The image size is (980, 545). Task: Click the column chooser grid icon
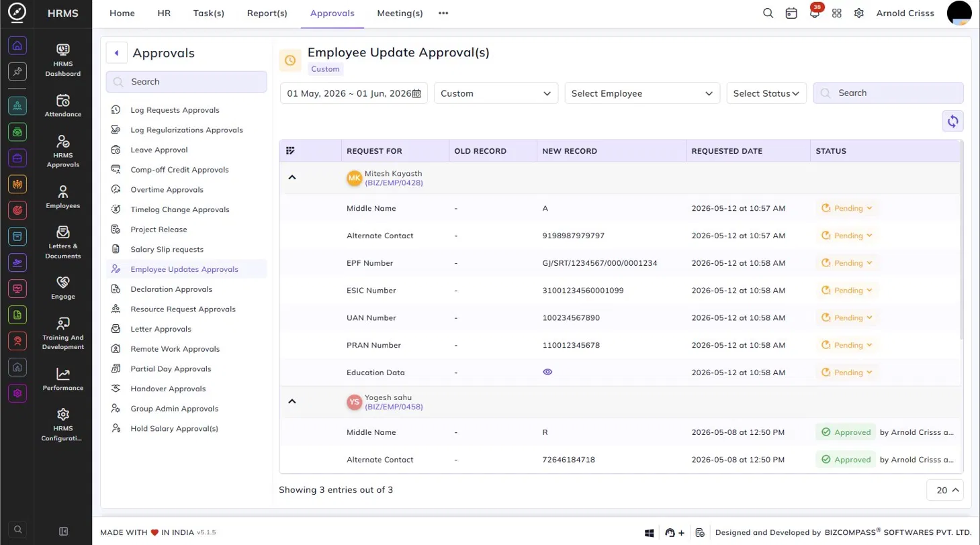290,151
